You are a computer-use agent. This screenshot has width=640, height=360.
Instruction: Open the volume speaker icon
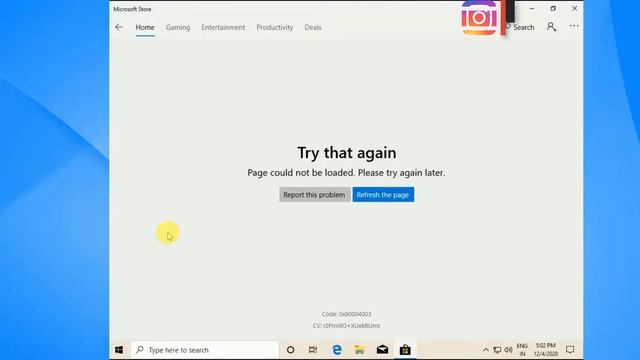tap(508, 350)
